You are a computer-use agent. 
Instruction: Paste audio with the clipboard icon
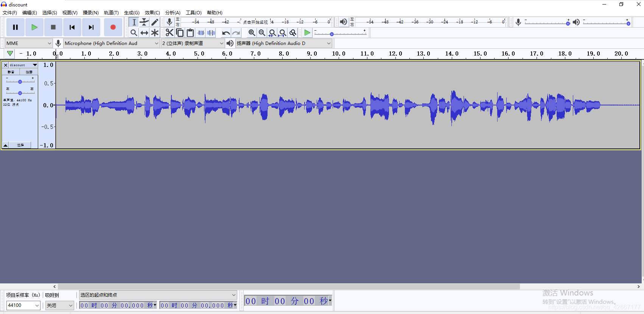click(x=190, y=33)
